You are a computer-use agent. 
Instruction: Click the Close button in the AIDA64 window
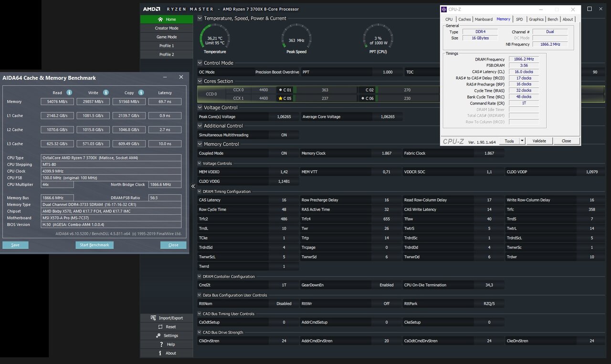173,245
